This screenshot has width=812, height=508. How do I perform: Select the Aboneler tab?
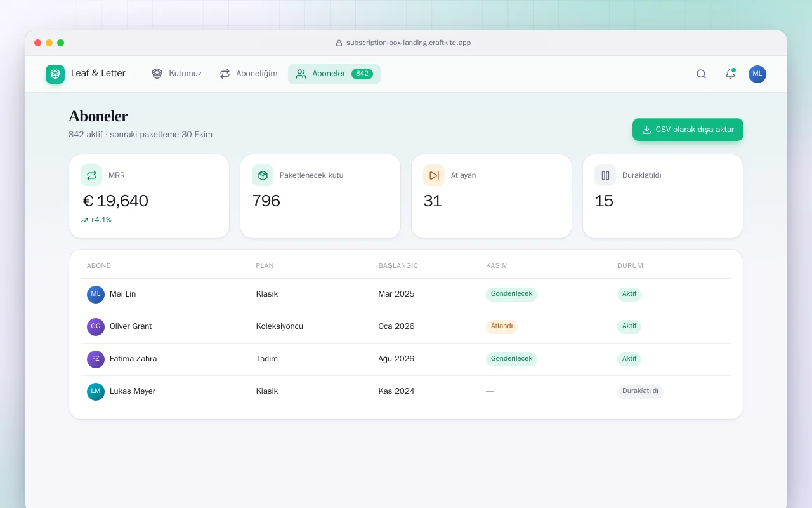tap(334, 74)
